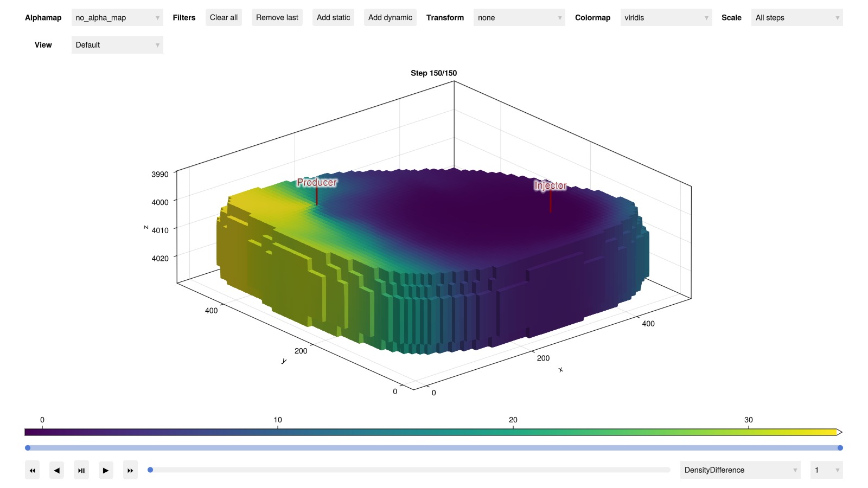Image resolution: width=868 pixels, height=488 pixels.
Task: Jump to the last simulation step
Action: 130,470
